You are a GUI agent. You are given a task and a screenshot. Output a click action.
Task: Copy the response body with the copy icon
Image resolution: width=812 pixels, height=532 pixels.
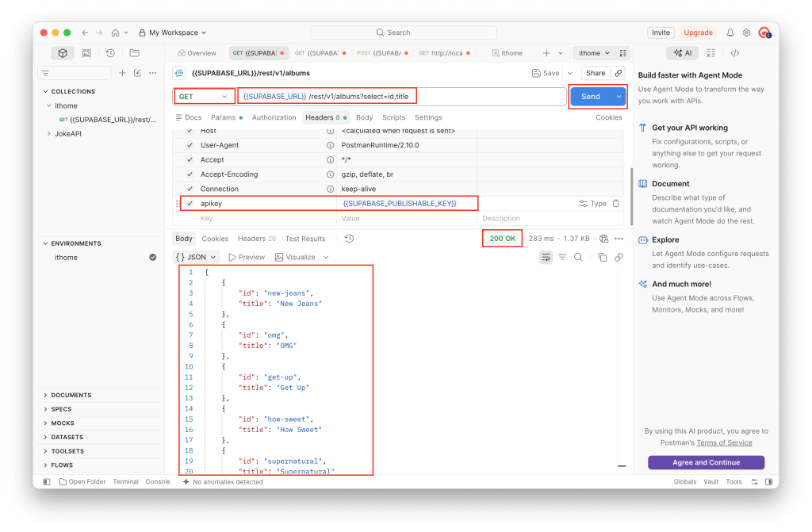(603, 257)
